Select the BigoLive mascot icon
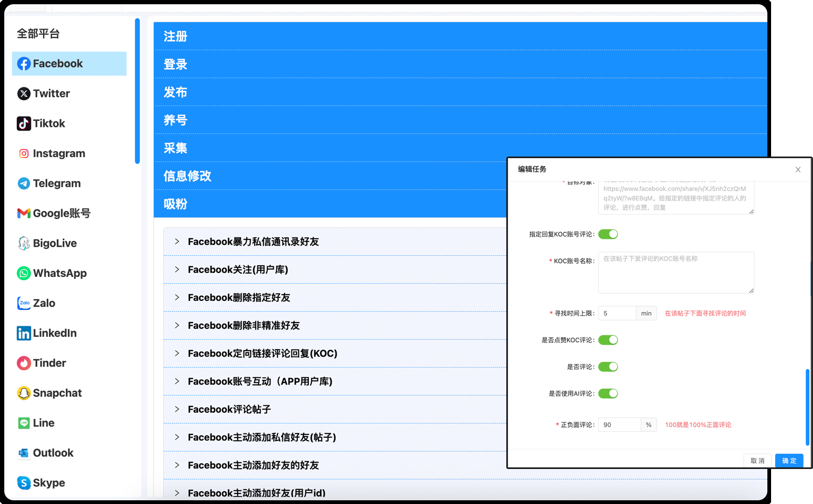Screen dimensions: 813x504 [x=24, y=244]
